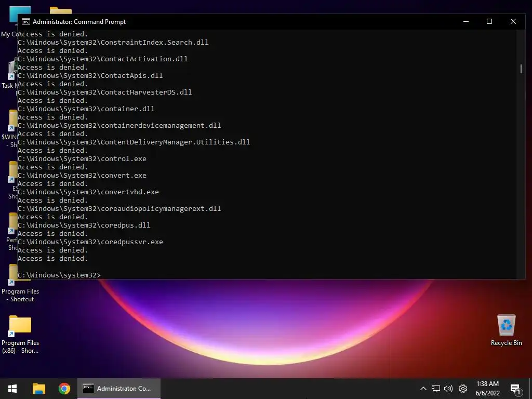
Task: Select the Recycle Bin desktop icon
Action: tap(506, 330)
